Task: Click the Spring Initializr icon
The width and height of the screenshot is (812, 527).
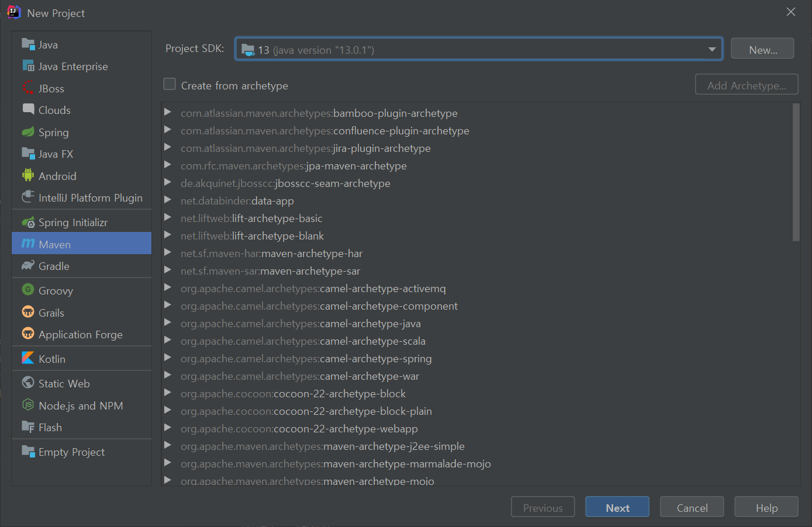Action: [28, 222]
